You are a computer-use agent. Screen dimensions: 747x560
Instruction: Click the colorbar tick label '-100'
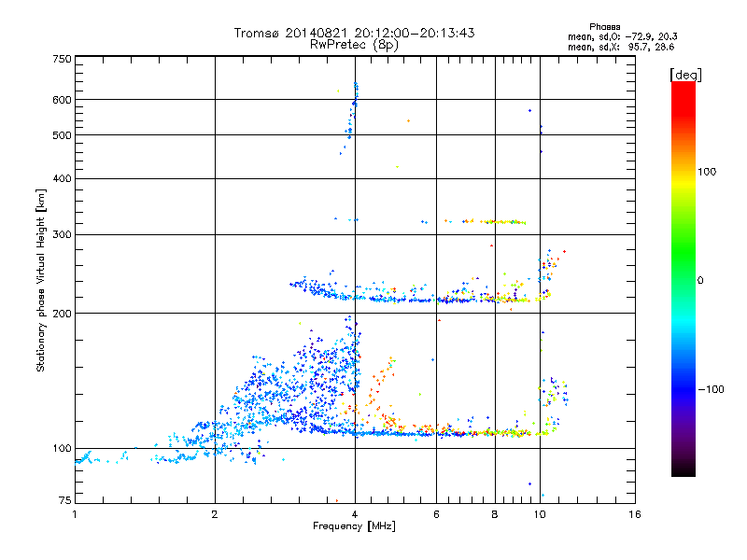711,389
